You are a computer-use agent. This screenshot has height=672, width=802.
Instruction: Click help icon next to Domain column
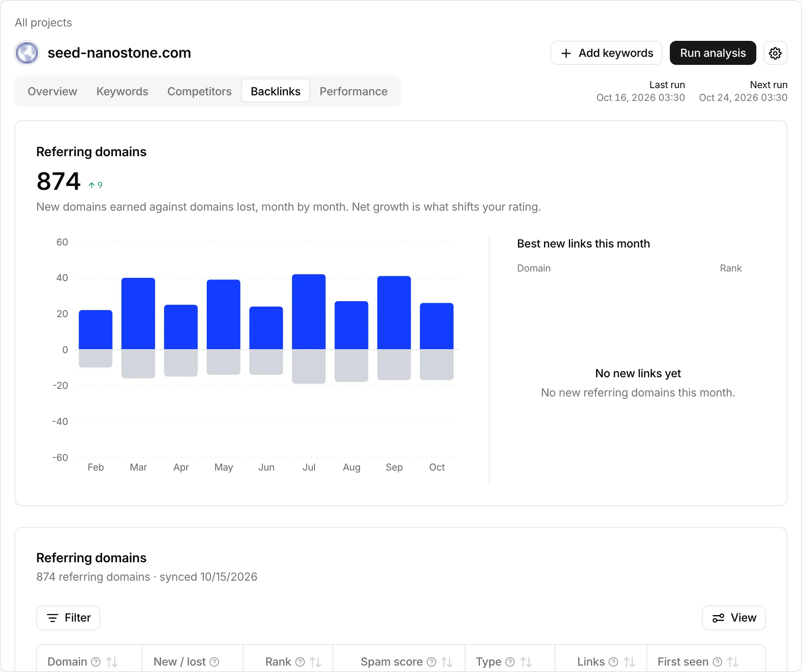coord(96,662)
